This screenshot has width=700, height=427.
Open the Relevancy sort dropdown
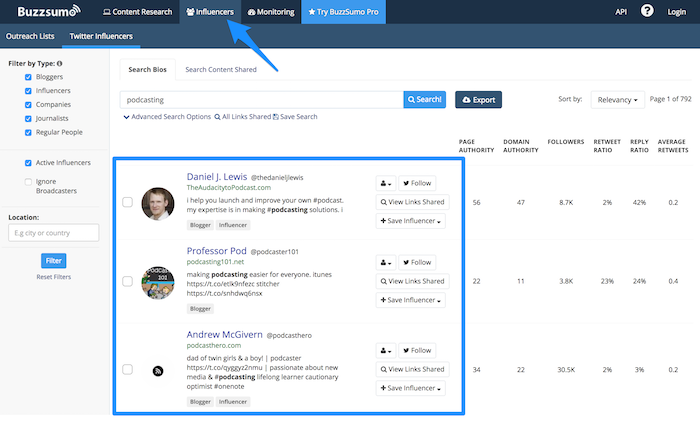[x=617, y=100]
